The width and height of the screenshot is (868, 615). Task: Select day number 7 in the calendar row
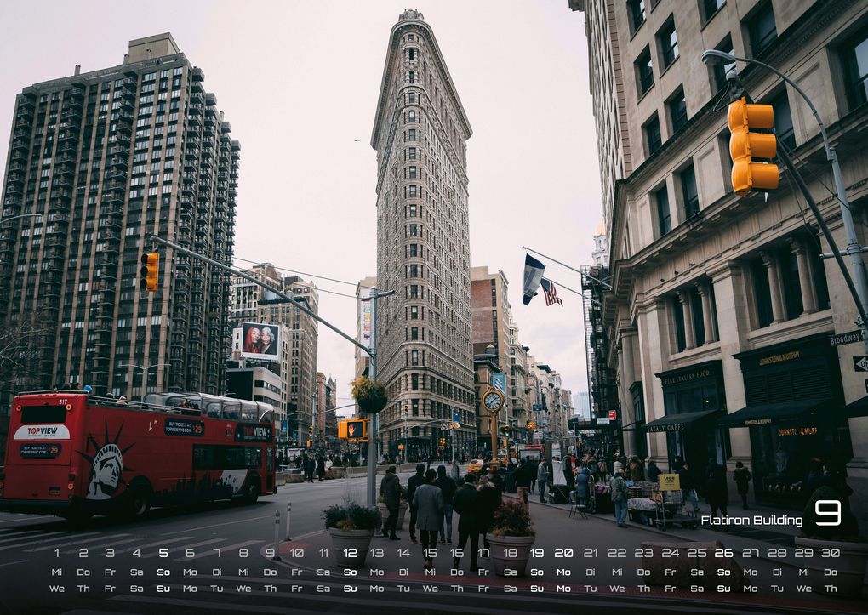216,552
